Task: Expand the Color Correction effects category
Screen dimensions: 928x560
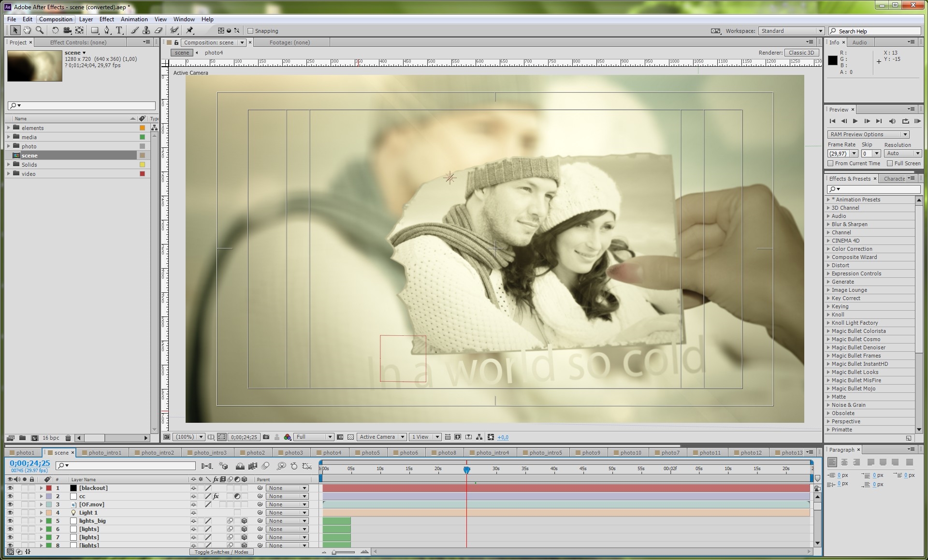Action: (828, 249)
